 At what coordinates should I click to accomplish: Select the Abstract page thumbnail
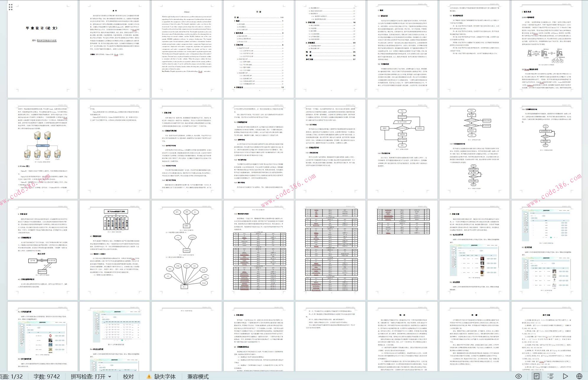(186, 49)
